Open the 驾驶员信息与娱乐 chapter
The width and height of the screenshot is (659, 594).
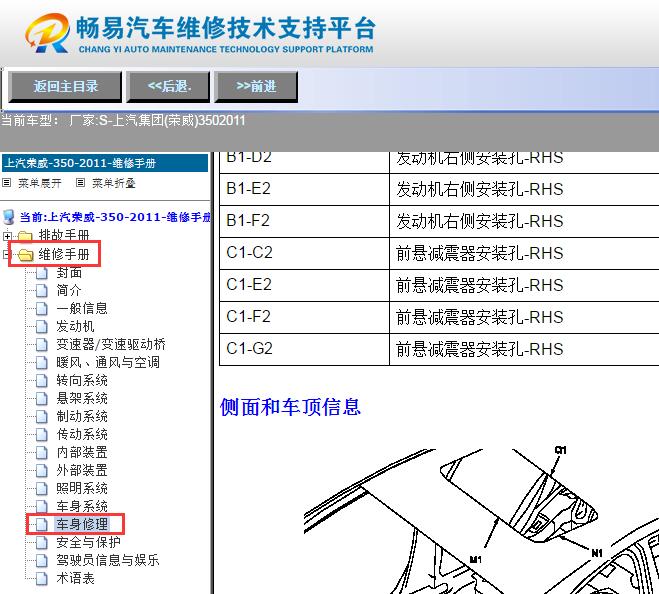coord(108,561)
